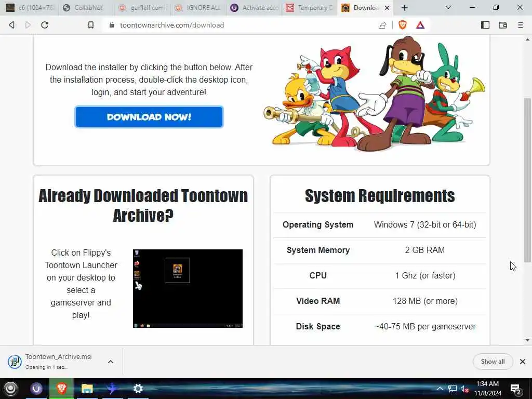The image size is (532, 399).
Task: Open File Explorer from the taskbar
Action: point(87,389)
